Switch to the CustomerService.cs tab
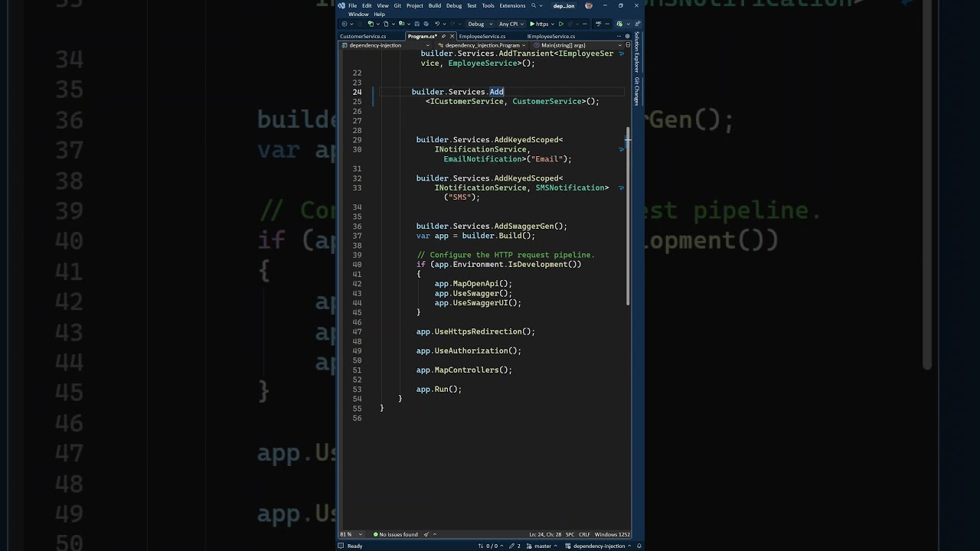Image resolution: width=980 pixels, height=551 pixels. [x=363, y=36]
